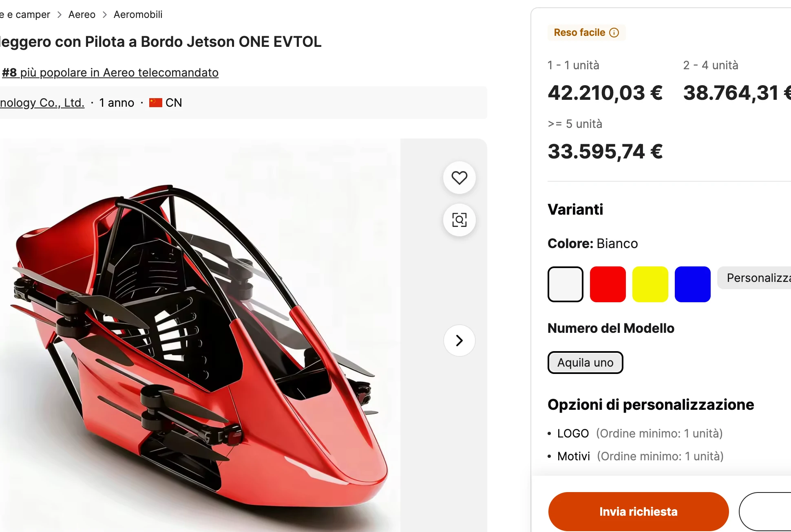791x532 pixels.
Task: Open image search using magnifier icon
Action: pyautogui.click(x=459, y=220)
